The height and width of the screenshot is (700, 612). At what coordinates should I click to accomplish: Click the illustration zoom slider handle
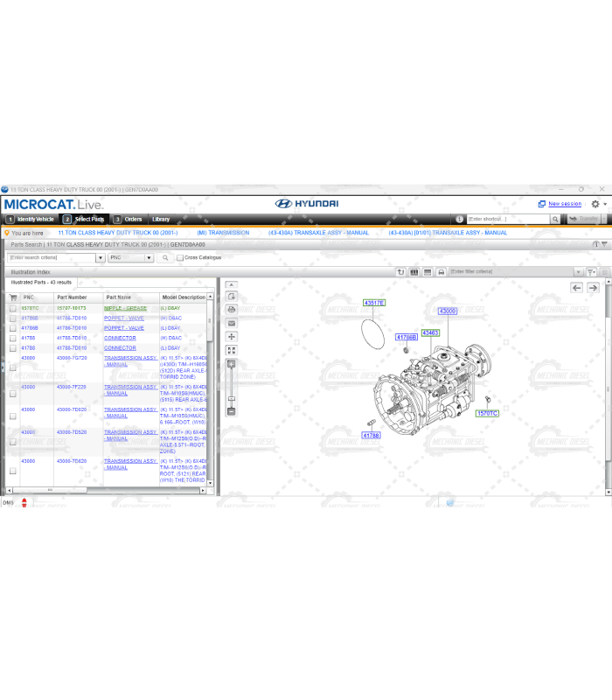coord(232,363)
